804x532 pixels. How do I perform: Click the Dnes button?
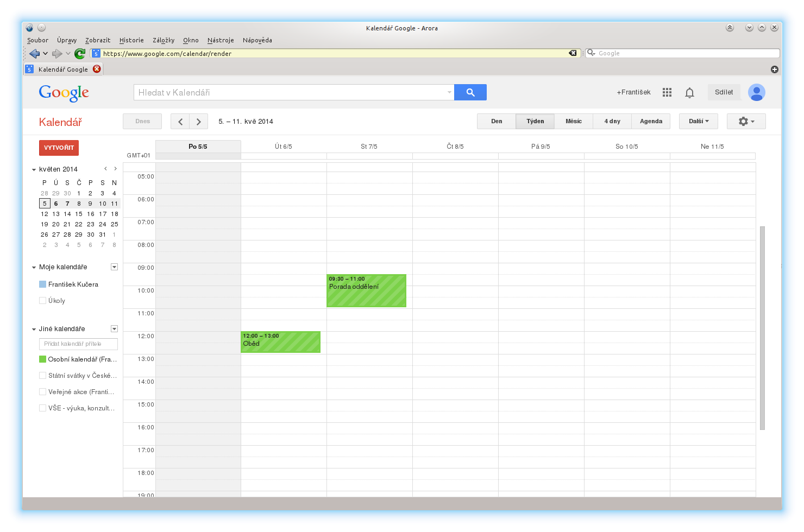(142, 122)
